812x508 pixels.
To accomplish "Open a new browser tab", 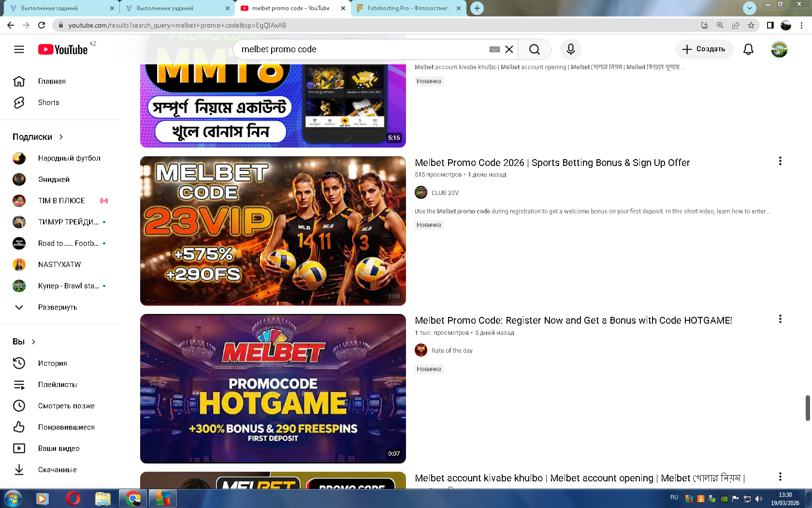I will 477,8.
